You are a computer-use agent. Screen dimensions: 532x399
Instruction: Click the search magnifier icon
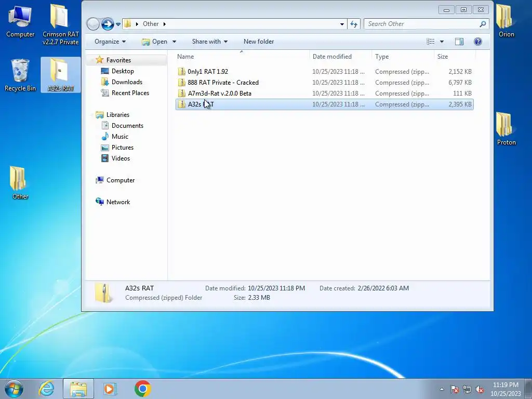(x=483, y=24)
